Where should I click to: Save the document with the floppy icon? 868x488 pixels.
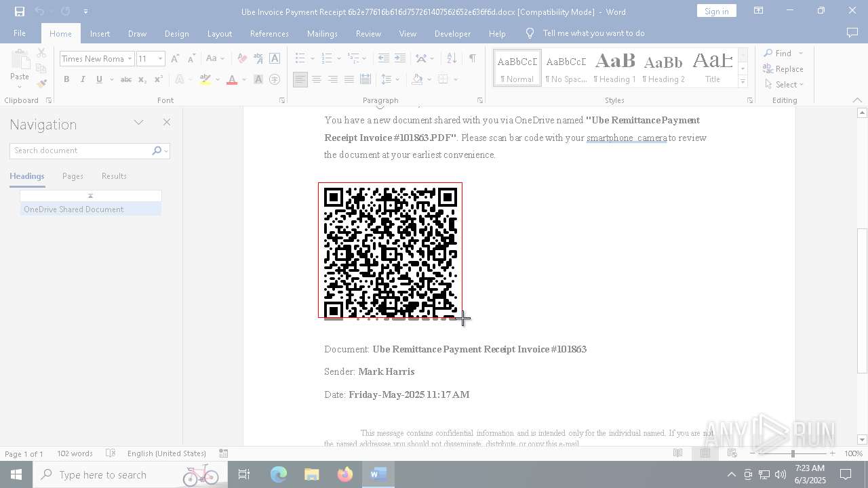pos(19,12)
